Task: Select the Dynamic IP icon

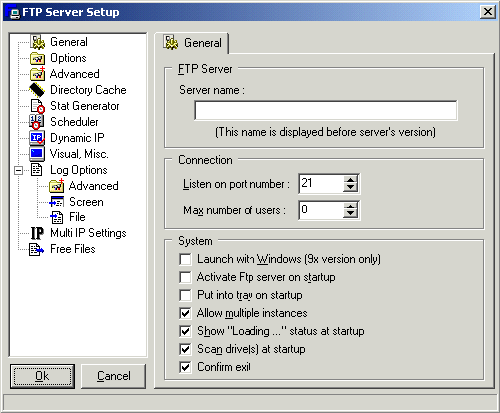Action: (37, 138)
